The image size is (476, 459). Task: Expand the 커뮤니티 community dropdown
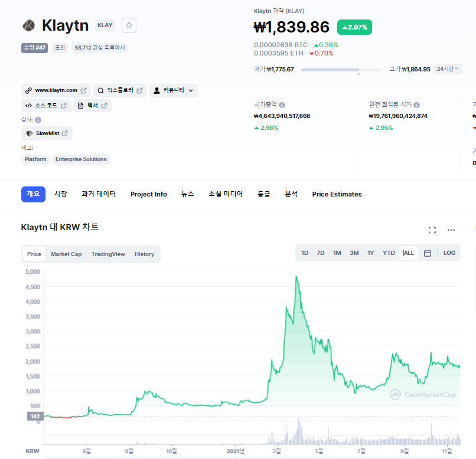tap(174, 90)
